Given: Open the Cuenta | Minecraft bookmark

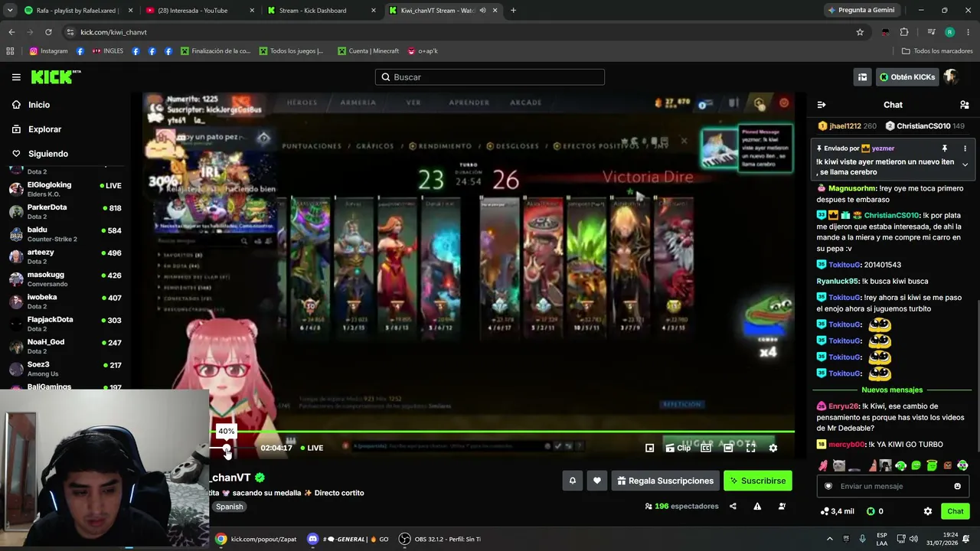Looking at the screenshot, I should pyautogui.click(x=367, y=51).
